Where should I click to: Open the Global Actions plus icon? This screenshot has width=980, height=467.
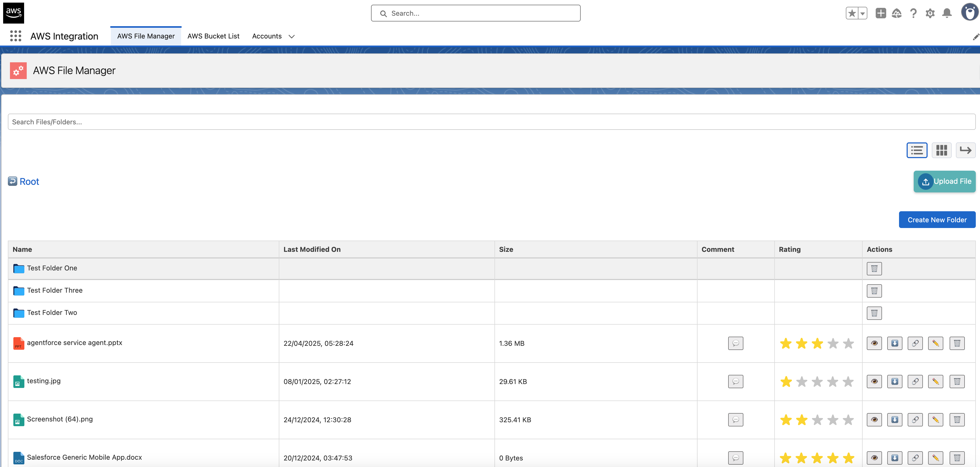coord(881,13)
